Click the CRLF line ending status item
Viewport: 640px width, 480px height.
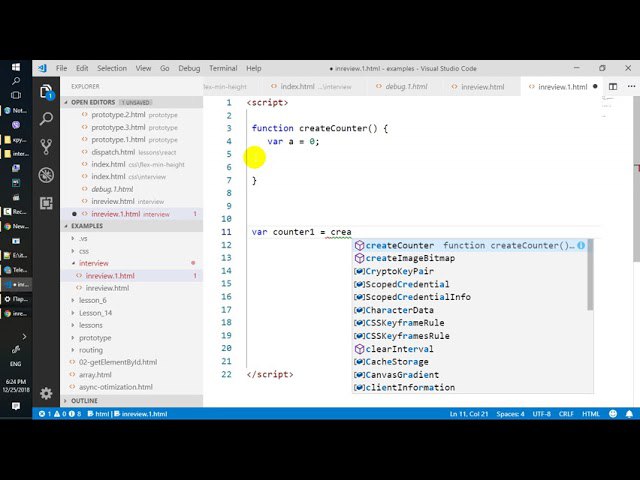[x=566, y=414]
